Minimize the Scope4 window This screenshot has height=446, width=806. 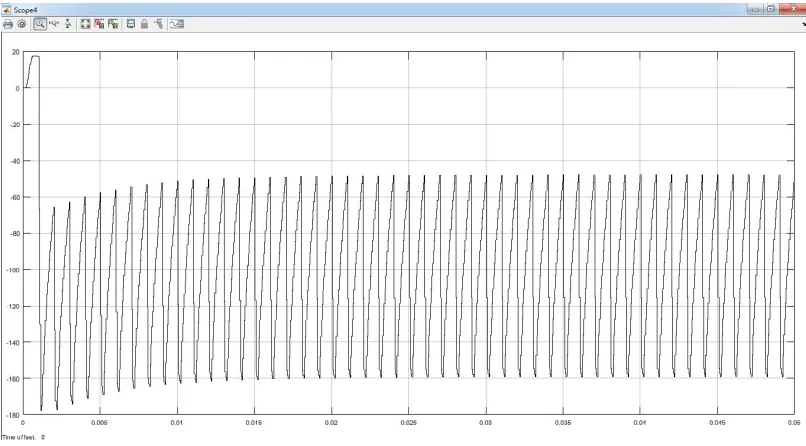click(756, 9)
